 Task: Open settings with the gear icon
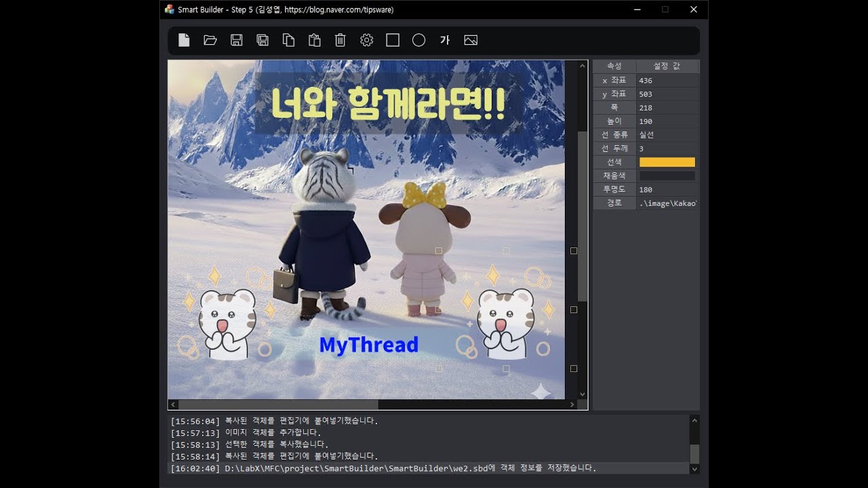coord(367,40)
